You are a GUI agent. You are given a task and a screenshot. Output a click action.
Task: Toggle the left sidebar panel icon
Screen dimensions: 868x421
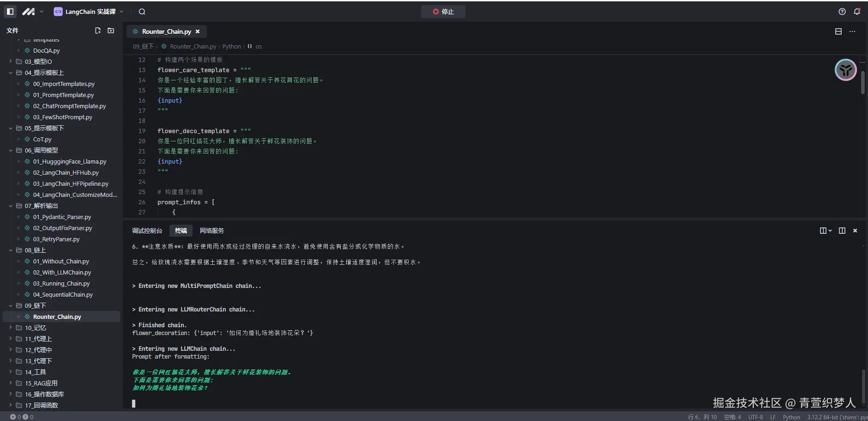pyautogui.click(x=10, y=12)
